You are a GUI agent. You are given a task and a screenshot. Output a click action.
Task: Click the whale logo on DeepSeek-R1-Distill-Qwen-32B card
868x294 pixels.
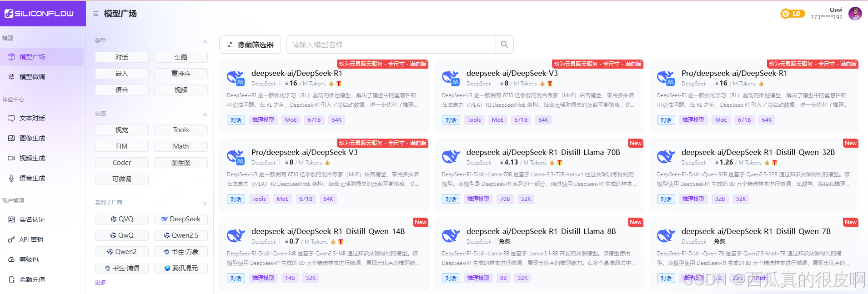point(666,157)
